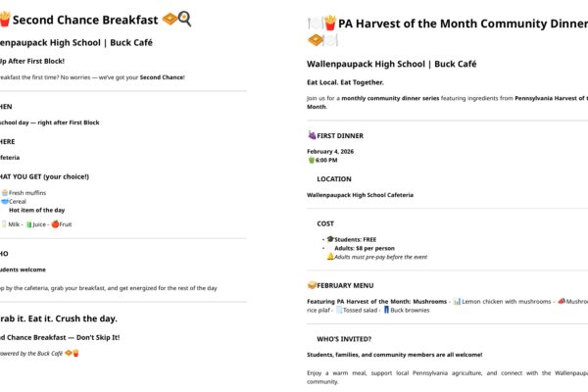This screenshot has width=588, height=392.
Task: Click the chart emoji before Lemon chicken
Action: point(457,301)
